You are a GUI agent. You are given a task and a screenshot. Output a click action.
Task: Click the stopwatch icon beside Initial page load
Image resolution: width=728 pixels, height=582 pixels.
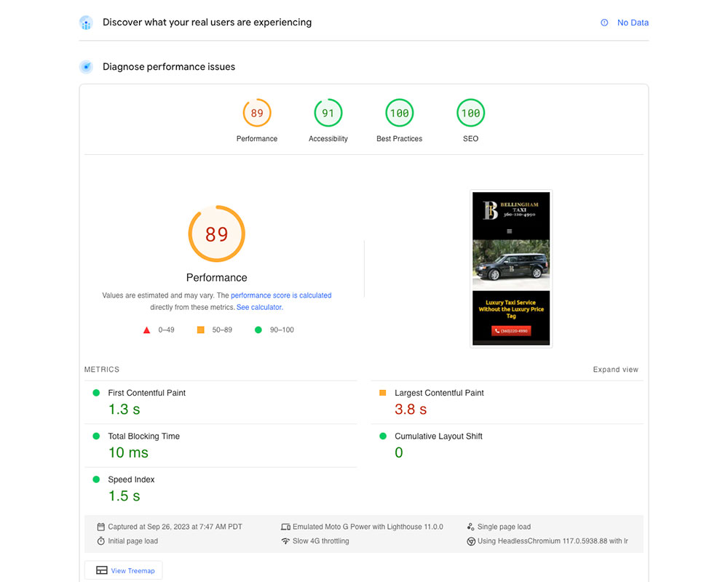pos(100,541)
